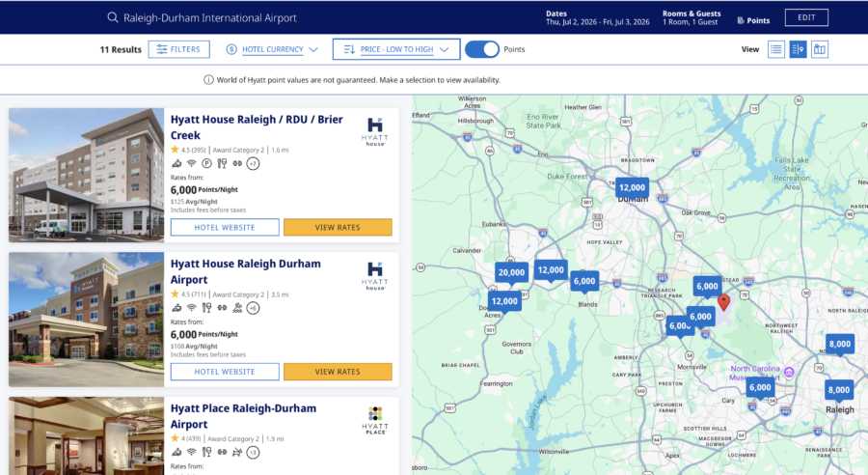Click the Hyatt Place brand logo
This screenshot has height=475, width=868.
click(375, 420)
